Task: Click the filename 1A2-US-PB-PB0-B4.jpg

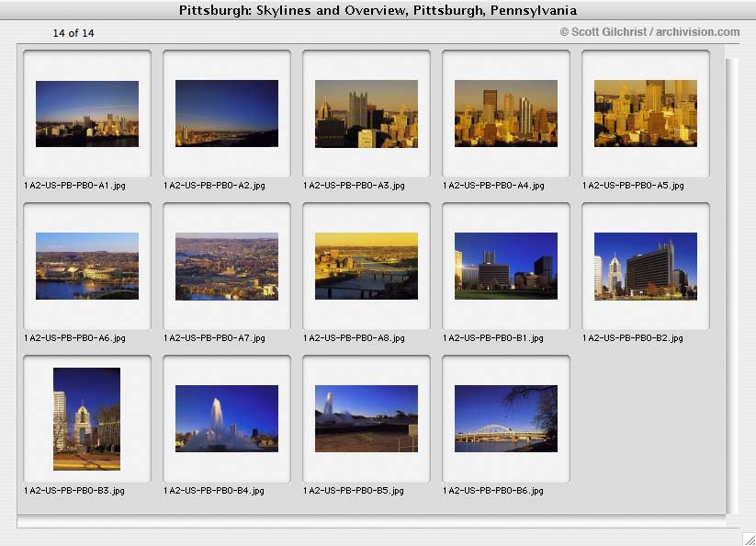Action: [214, 491]
